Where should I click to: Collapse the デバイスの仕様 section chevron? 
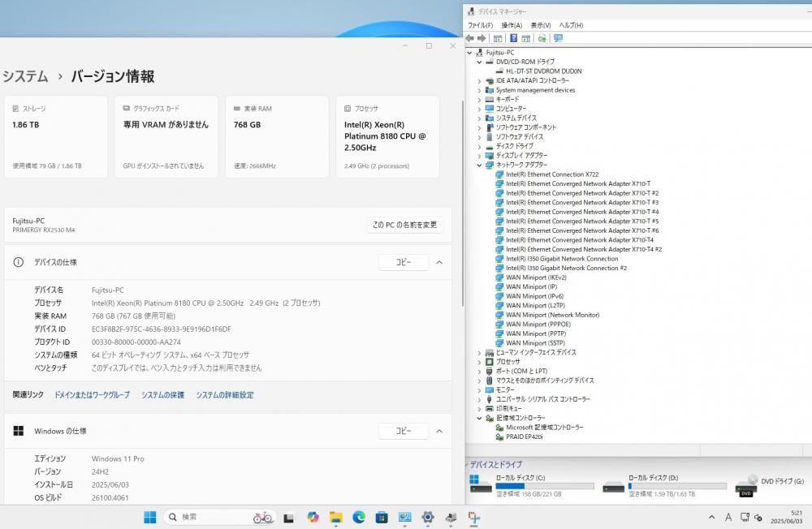click(439, 262)
